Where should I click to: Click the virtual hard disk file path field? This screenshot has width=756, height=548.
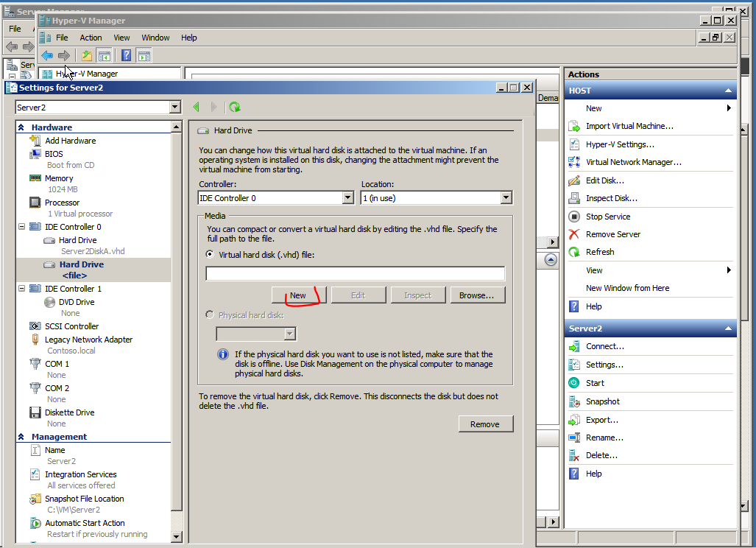pos(356,273)
